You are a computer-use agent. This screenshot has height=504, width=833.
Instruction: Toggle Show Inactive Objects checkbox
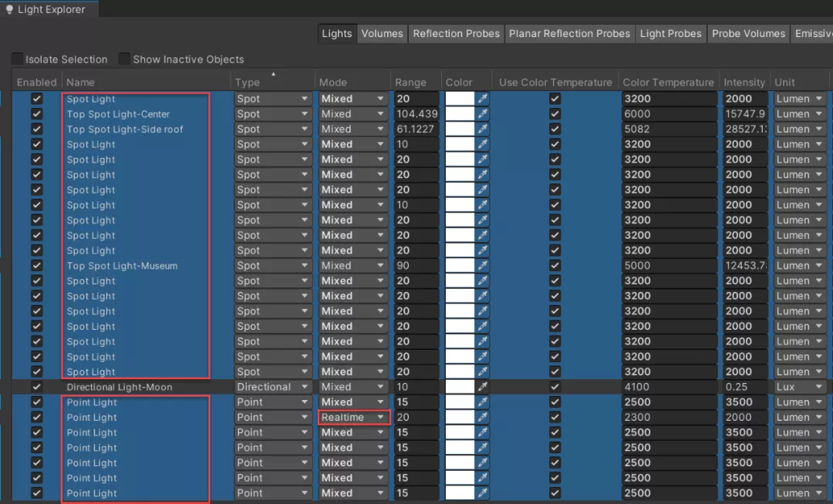[x=124, y=59]
